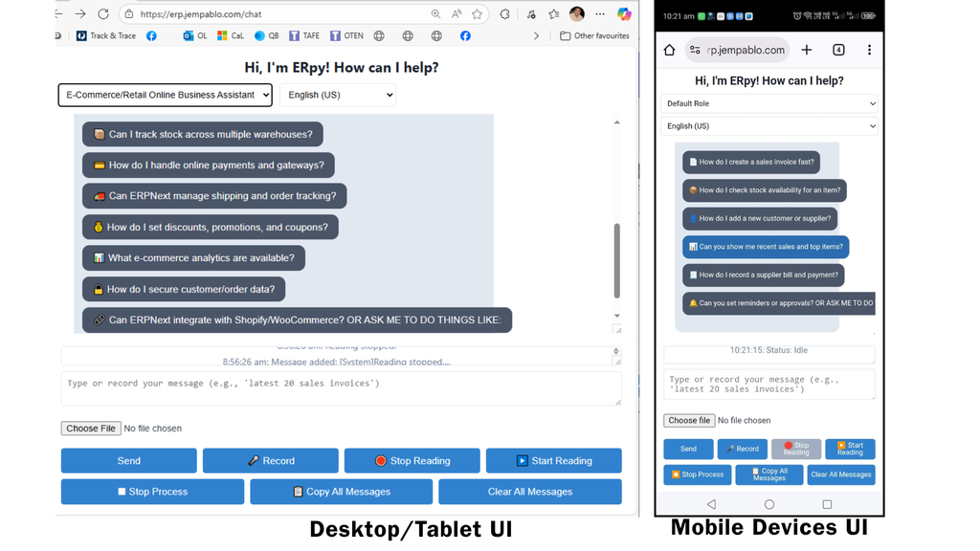The height and width of the screenshot is (551, 980).
Task: Tap the mobile Choose file button
Action: pyautogui.click(x=689, y=421)
